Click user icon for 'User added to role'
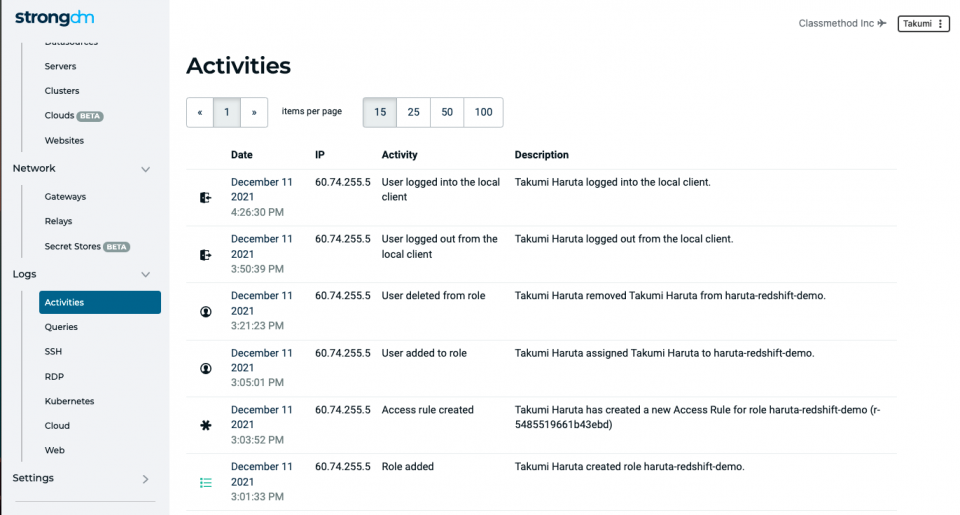960x515 pixels. (206, 369)
